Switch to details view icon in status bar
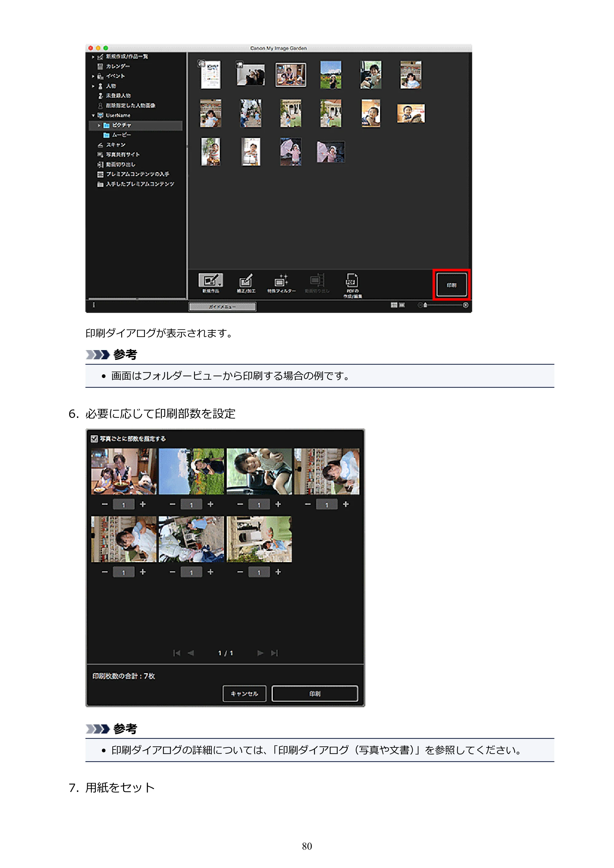Screen dimensions: 614x868 click(x=402, y=305)
